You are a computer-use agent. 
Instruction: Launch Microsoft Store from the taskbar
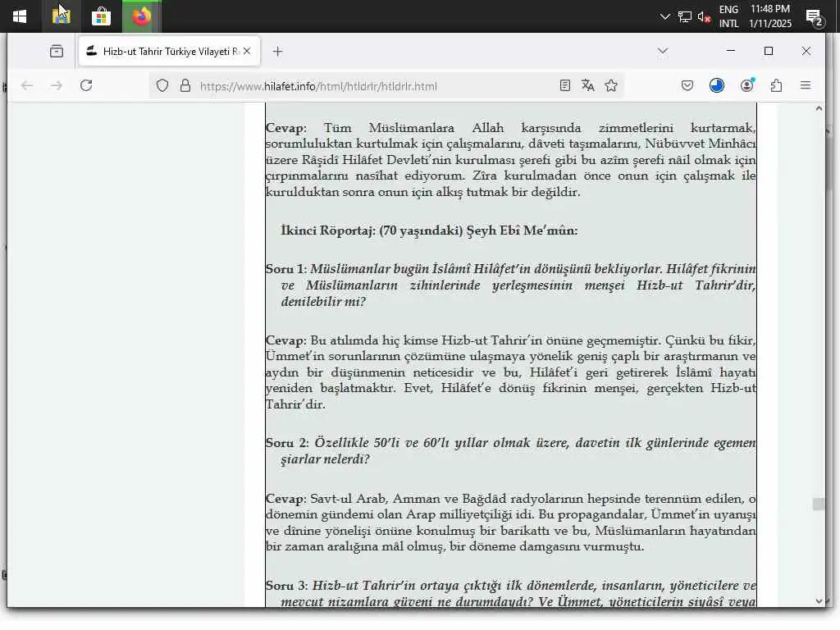click(101, 16)
